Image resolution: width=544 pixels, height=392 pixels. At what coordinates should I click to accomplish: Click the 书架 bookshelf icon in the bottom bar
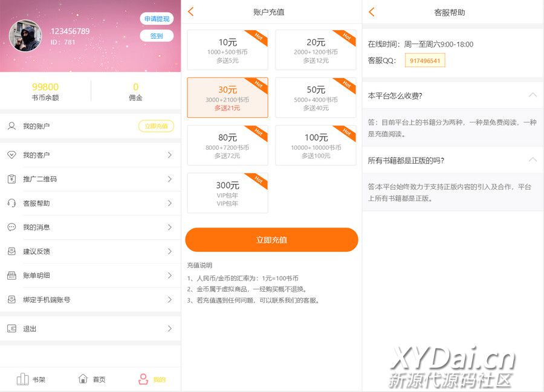[x=22, y=379]
